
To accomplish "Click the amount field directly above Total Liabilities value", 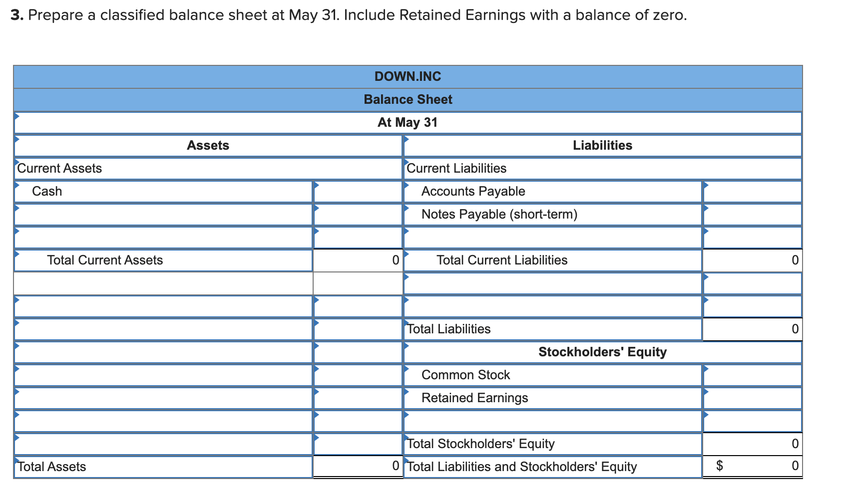I will point(752,306).
